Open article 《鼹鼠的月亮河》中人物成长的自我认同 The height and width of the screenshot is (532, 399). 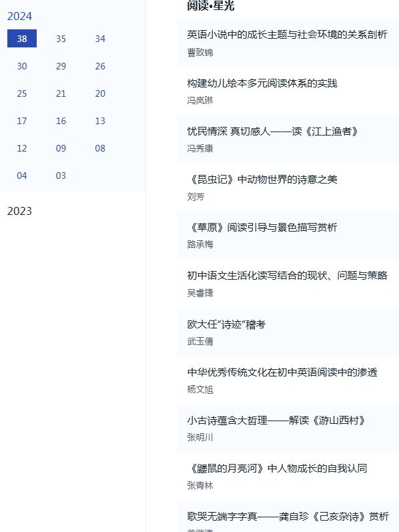pos(277,469)
